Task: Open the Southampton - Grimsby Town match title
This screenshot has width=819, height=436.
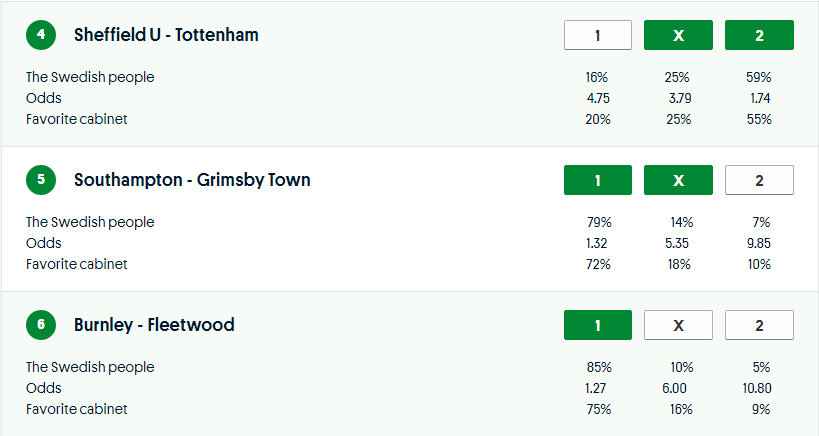Action: point(192,181)
